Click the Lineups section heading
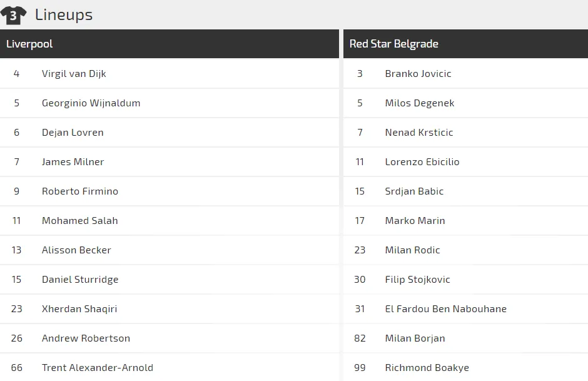Viewport: 588px width, 381px height. pyautogui.click(x=64, y=15)
